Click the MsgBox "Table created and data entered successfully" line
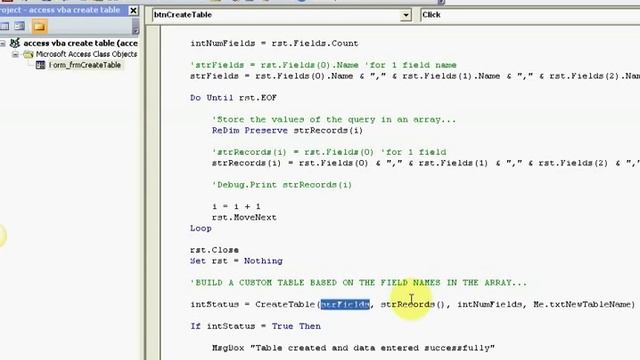 tap(353, 348)
